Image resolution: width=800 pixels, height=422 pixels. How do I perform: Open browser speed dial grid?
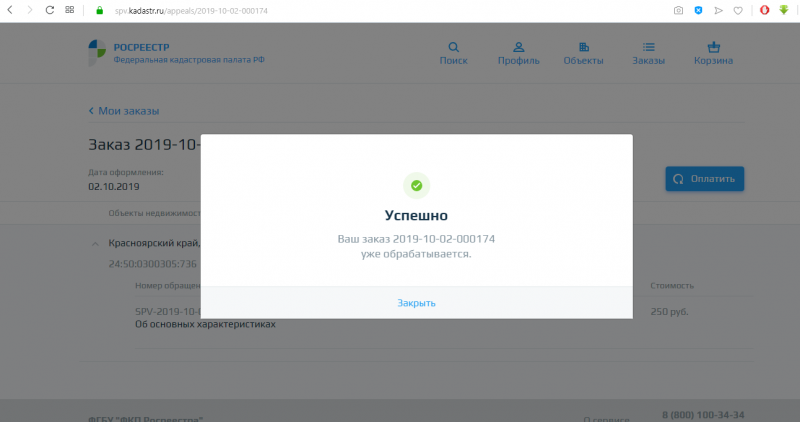pos(70,10)
